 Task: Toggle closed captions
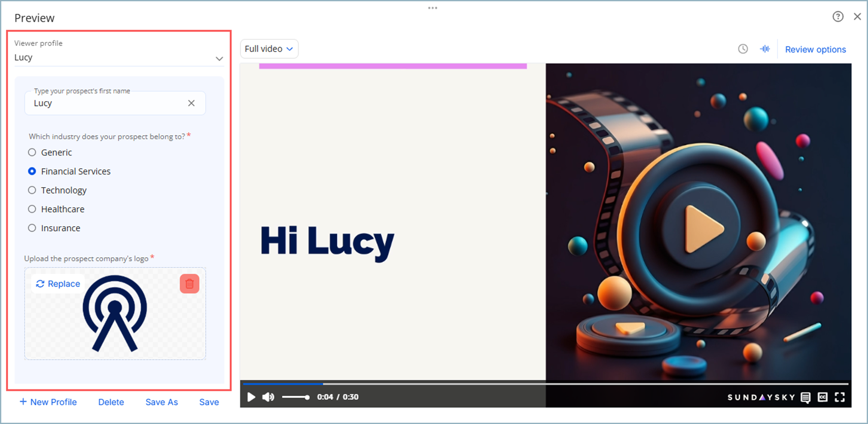[x=823, y=397]
